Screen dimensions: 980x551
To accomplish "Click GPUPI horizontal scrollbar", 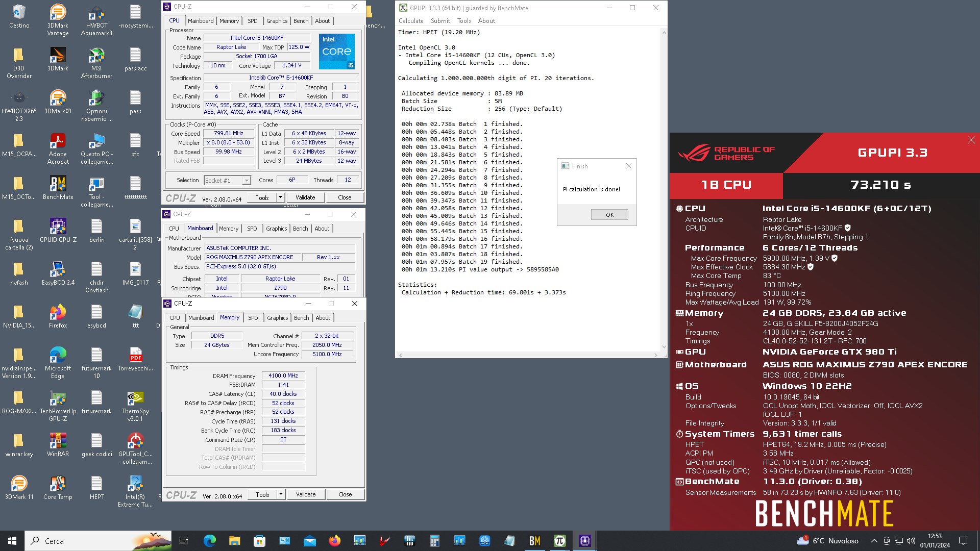I will click(528, 355).
